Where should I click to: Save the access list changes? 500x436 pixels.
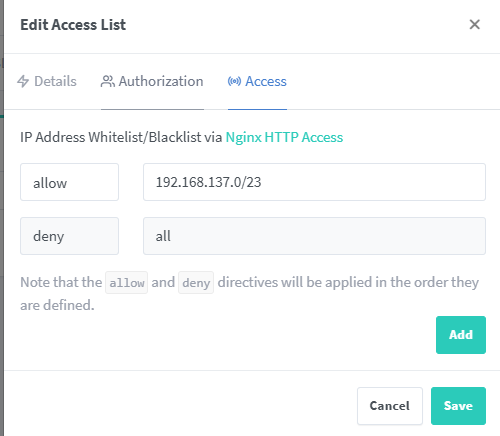tap(458, 406)
